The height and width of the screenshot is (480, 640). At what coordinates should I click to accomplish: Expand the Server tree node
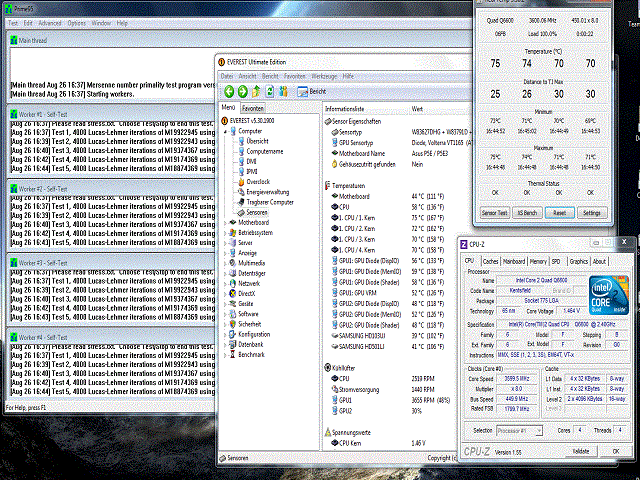click(x=225, y=243)
